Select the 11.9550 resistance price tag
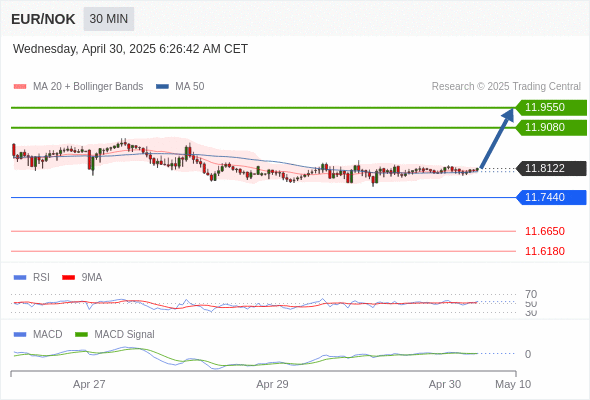Screen dimensions: 590x400 click(x=551, y=108)
